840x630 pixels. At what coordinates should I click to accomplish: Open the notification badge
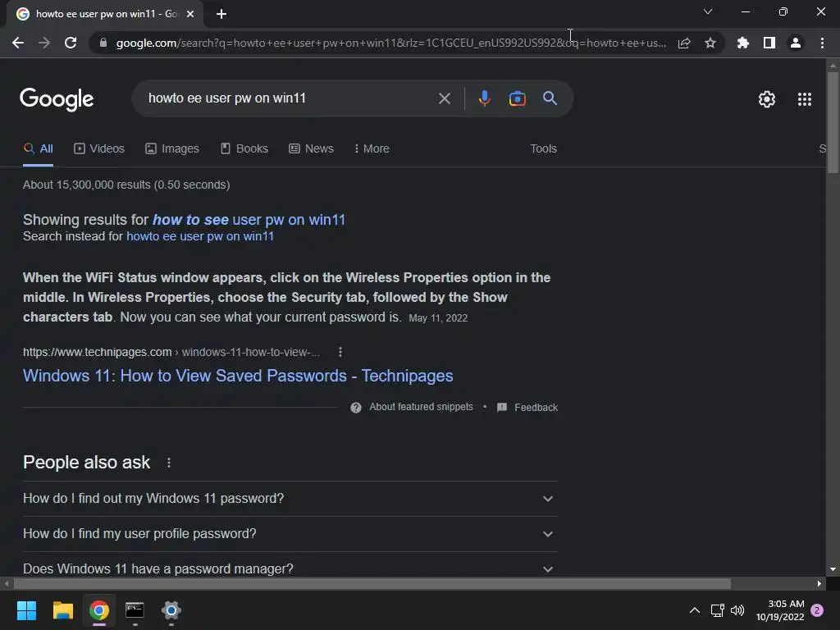(817, 610)
